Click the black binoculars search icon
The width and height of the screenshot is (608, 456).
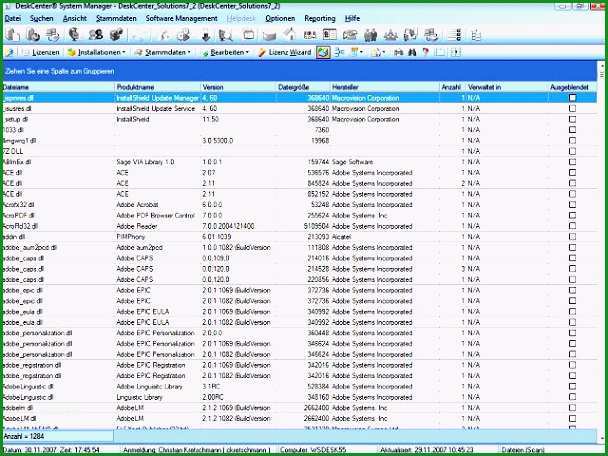(x=412, y=52)
